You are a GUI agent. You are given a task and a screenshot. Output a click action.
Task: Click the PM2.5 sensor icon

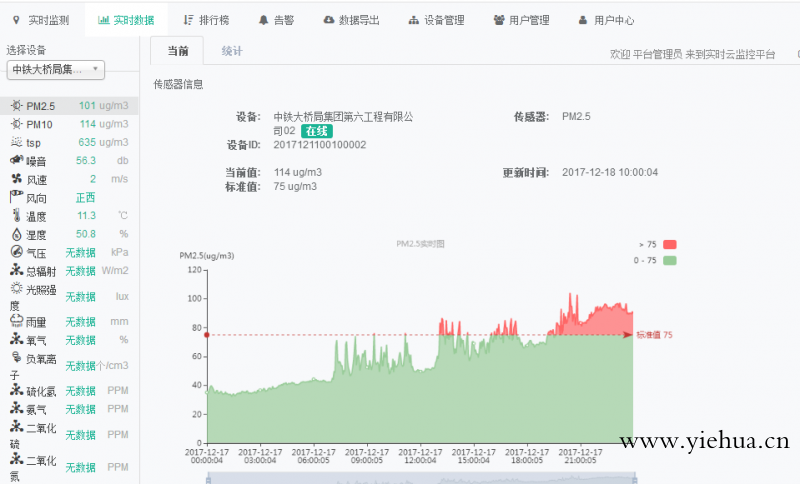tap(16, 105)
